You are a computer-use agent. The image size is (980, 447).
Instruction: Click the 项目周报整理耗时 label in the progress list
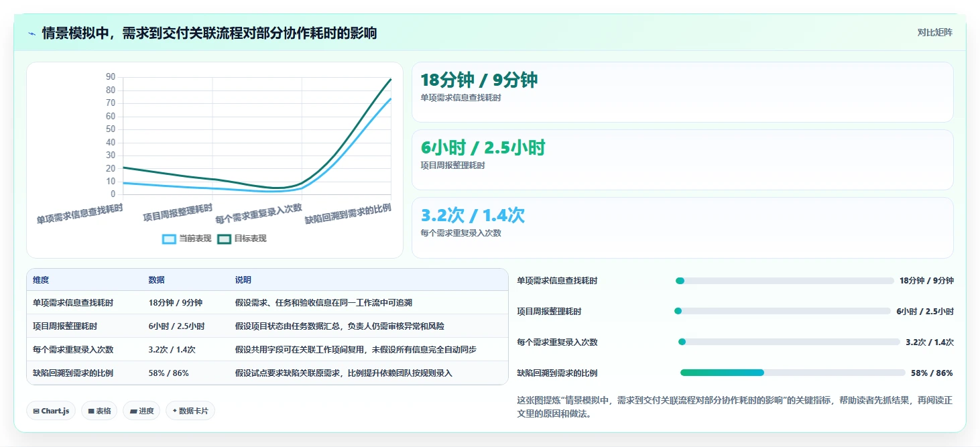(x=549, y=311)
